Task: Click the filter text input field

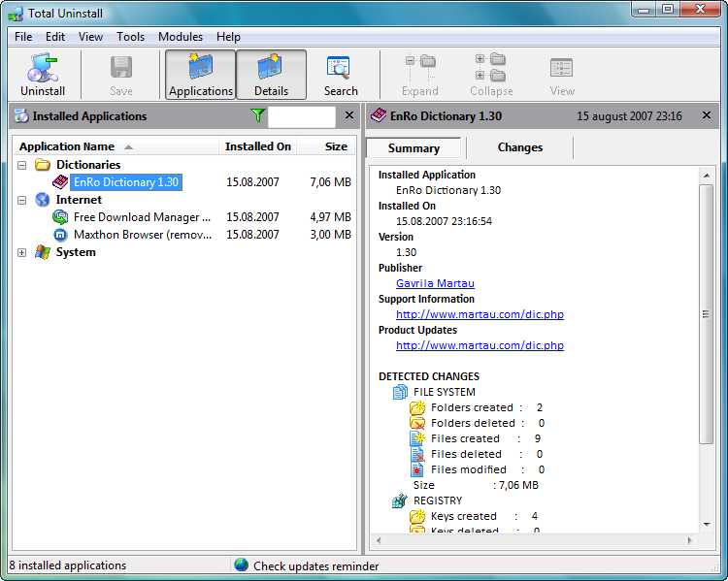Action: pyautogui.click(x=302, y=116)
